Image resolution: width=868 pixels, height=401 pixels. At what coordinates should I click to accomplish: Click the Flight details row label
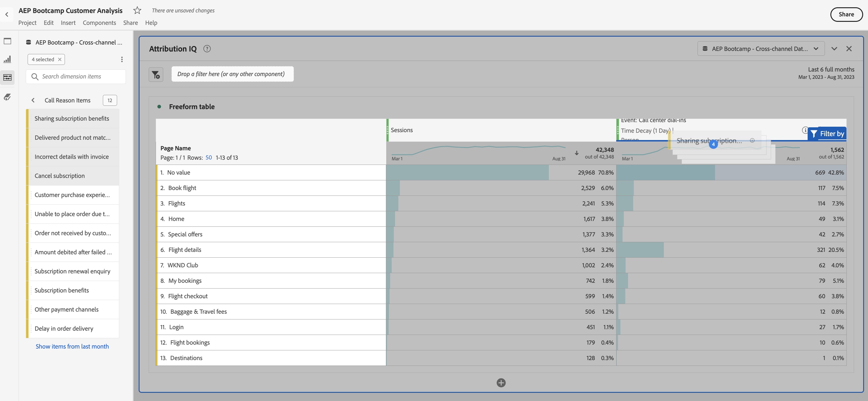pyautogui.click(x=185, y=250)
